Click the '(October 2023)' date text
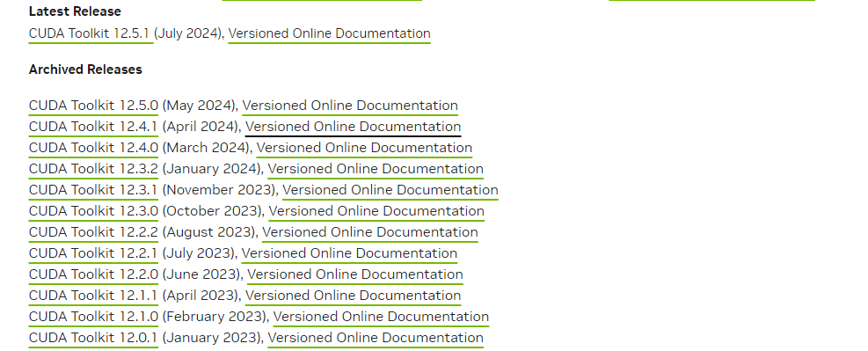 coord(213,211)
